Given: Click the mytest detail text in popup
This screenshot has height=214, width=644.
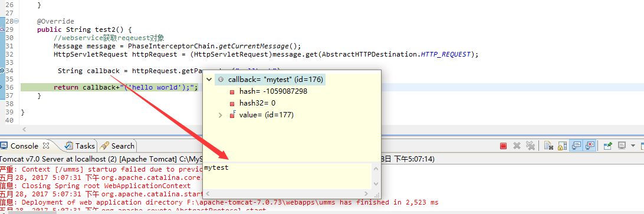Looking at the screenshot, I should coord(216,167).
